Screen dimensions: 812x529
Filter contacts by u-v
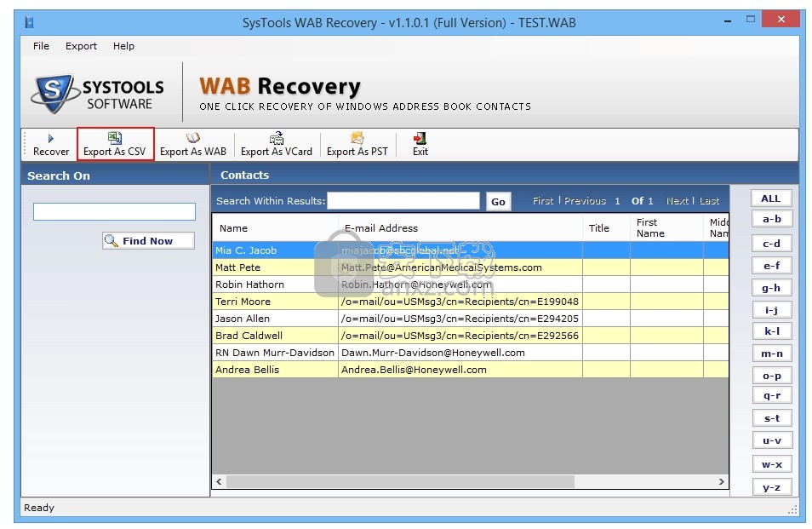tap(772, 440)
